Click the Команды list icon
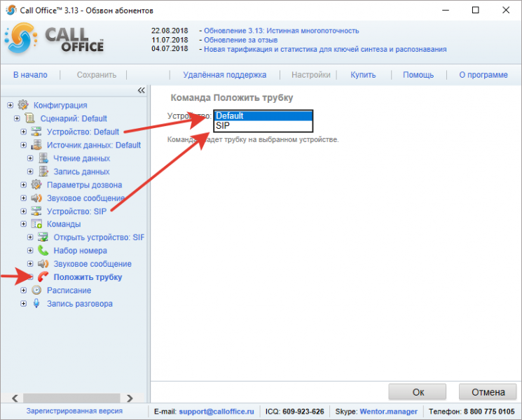The height and width of the screenshot is (420, 522). click(x=36, y=224)
